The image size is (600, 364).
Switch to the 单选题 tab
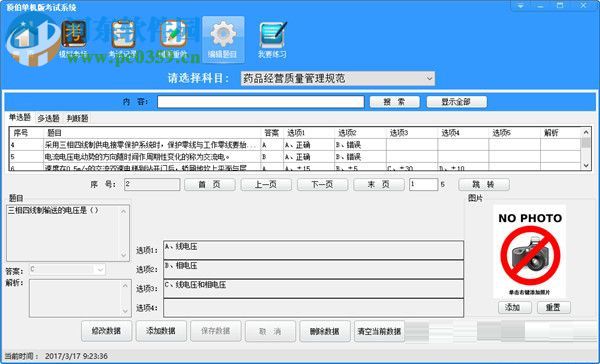[20, 118]
